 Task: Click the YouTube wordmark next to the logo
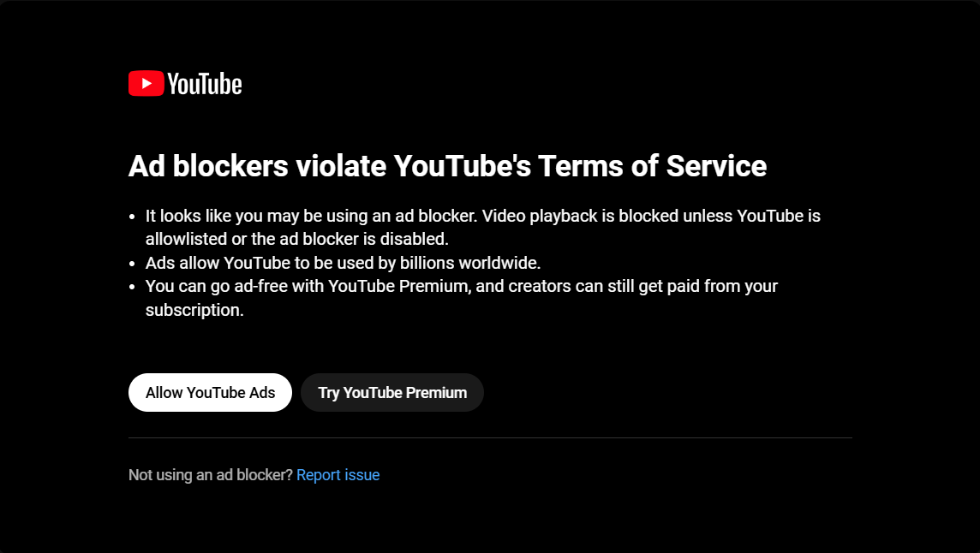(x=206, y=83)
